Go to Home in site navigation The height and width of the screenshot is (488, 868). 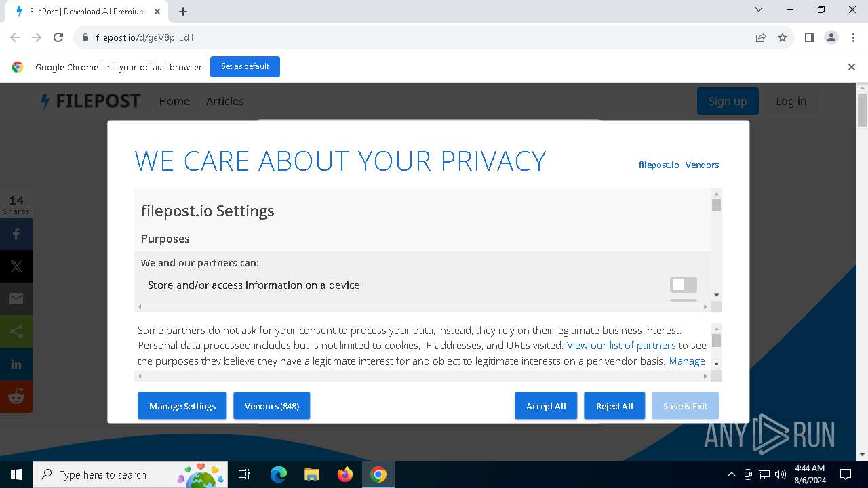click(x=174, y=101)
